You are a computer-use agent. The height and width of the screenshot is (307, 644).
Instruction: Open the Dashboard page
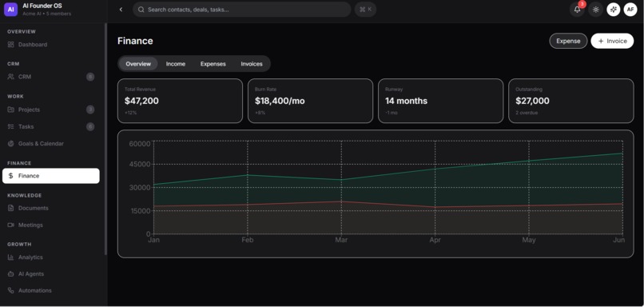tap(51, 45)
